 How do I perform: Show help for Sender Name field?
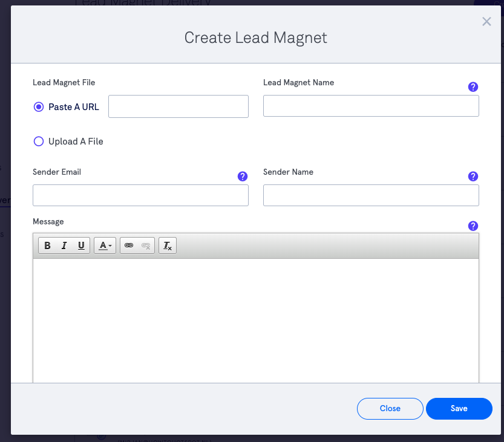pyautogui.click(x=473, y=177)
